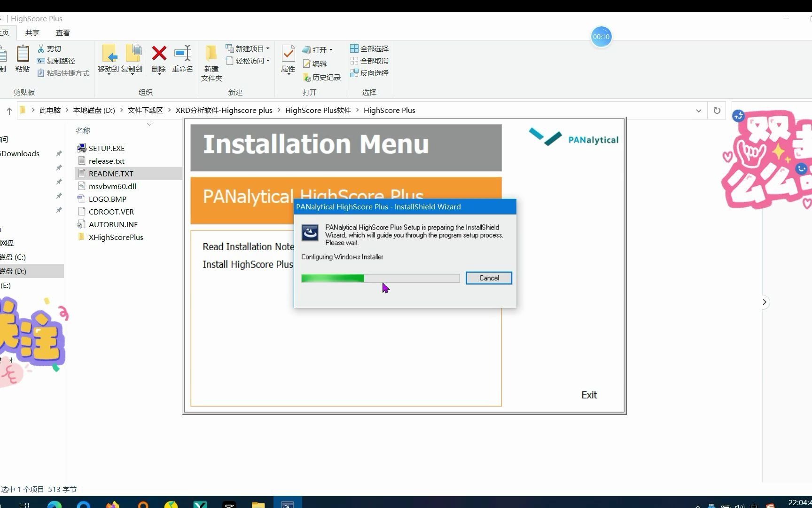Viewport: 812px width, 508px height.
Task: Click History (历史记录) item
Action: (x=322, y=77)
